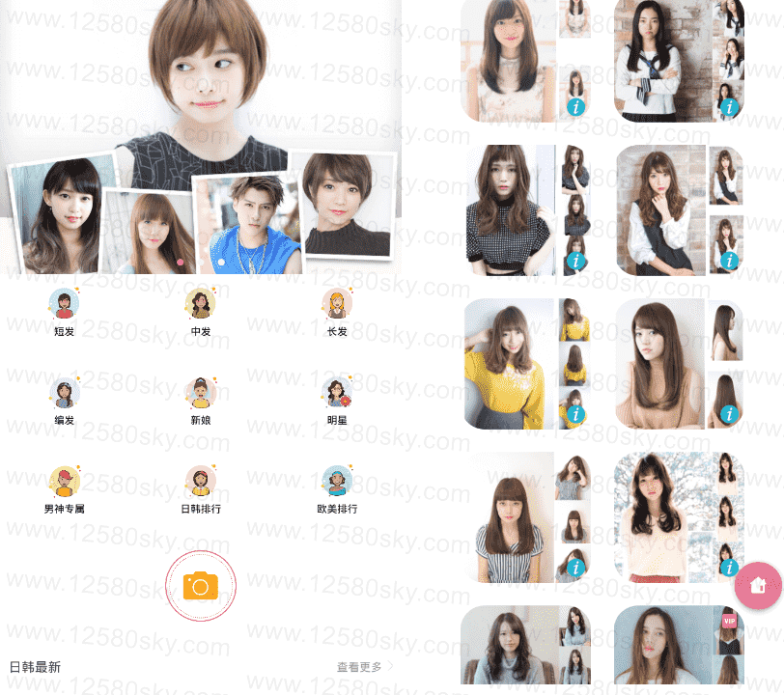Screen dimensions: 784x695
Task: Show info for sailor uniform hairstyle card
Action: 730,107
